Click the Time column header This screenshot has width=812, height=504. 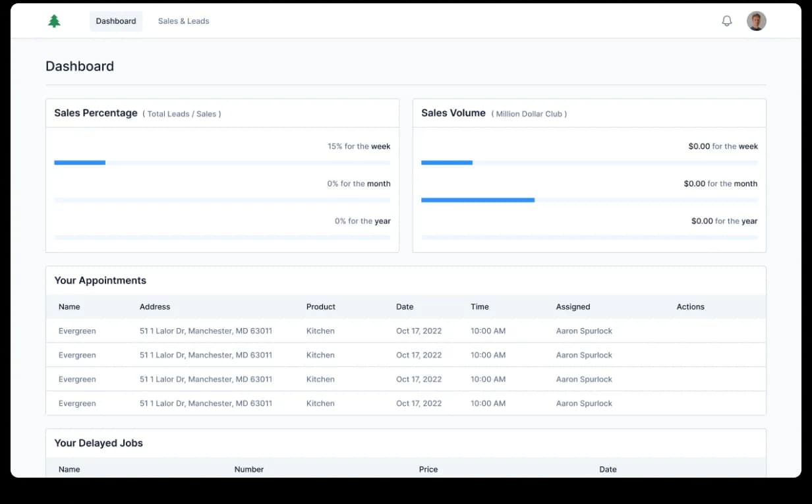pyautogui.click(x=480, y=307)
